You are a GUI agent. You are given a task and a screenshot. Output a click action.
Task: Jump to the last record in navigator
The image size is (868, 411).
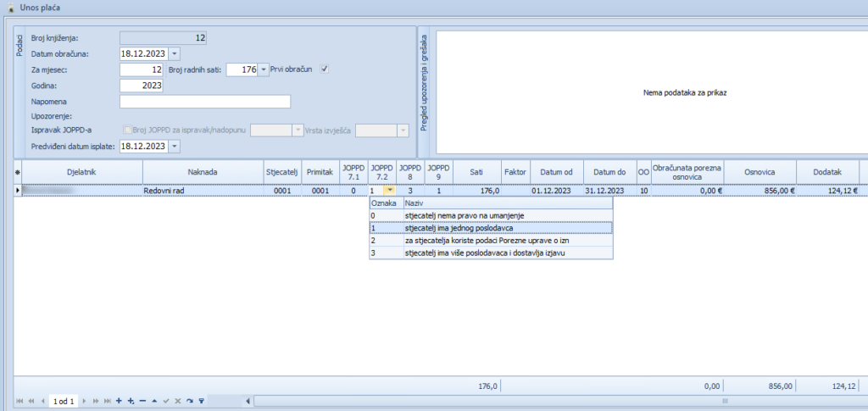(x=107, y=400)
